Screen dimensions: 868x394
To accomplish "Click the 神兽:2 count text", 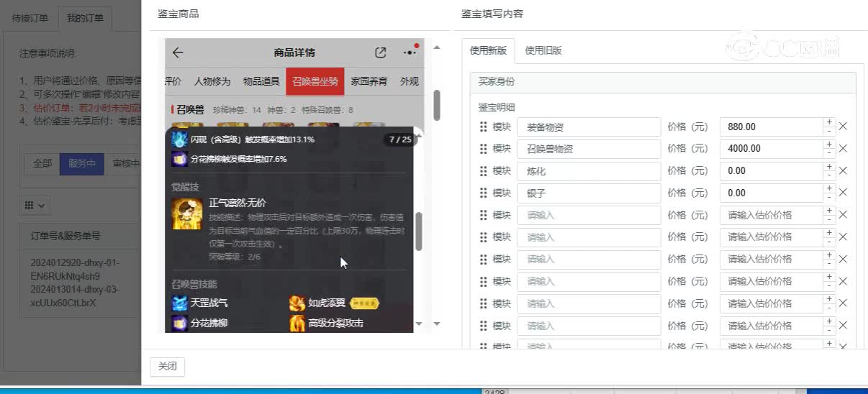I will 281,110.
